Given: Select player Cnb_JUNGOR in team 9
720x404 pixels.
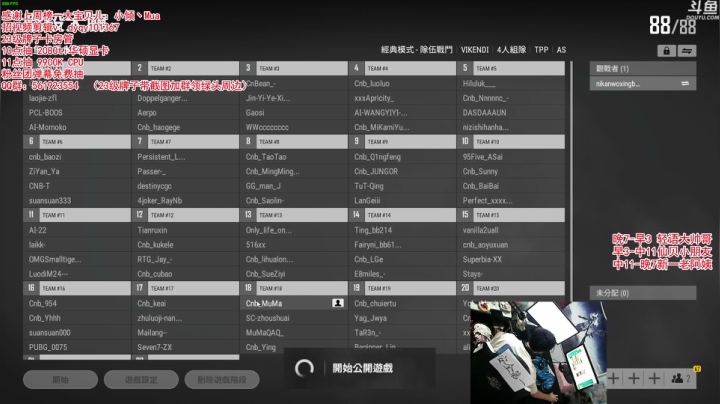Looking at the screenshot, I should [402, 171].
